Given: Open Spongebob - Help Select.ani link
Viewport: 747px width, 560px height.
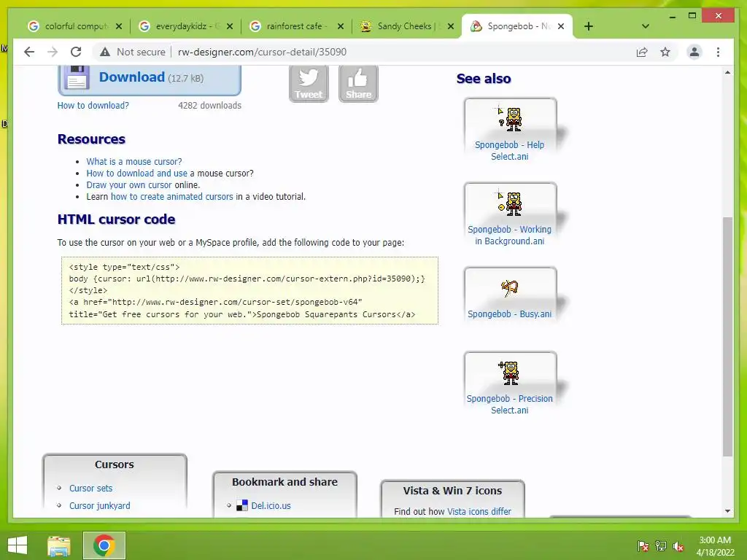Looking at the screenshot, I should point(509,150).
